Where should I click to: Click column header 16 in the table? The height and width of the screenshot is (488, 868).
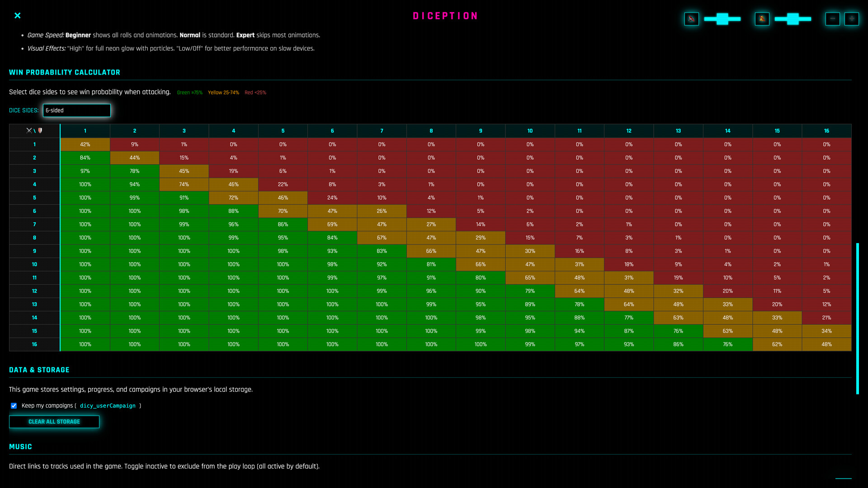pyautogui.click(x=826, y=131)
